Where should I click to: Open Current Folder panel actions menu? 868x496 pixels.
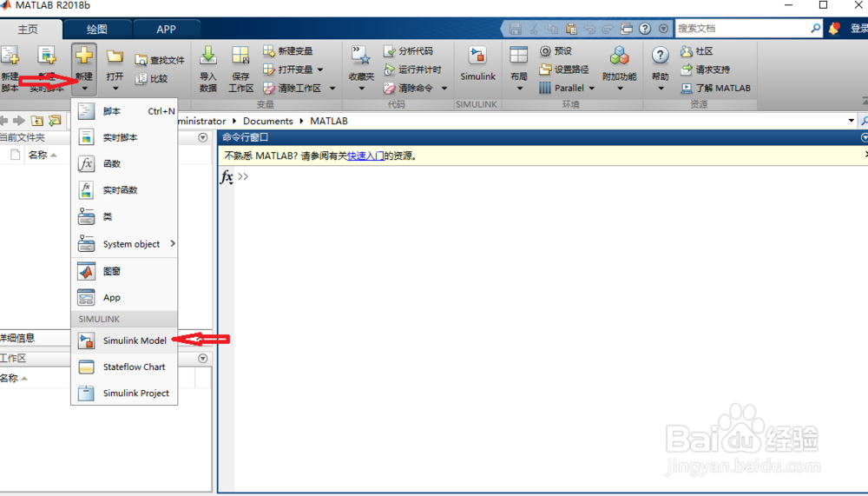(203, 137)
